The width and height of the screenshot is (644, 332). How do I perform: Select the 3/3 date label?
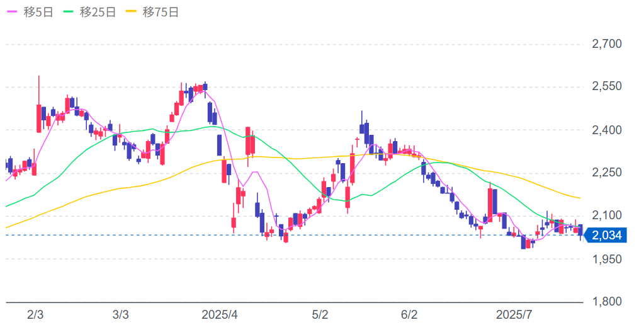[120, 314]
